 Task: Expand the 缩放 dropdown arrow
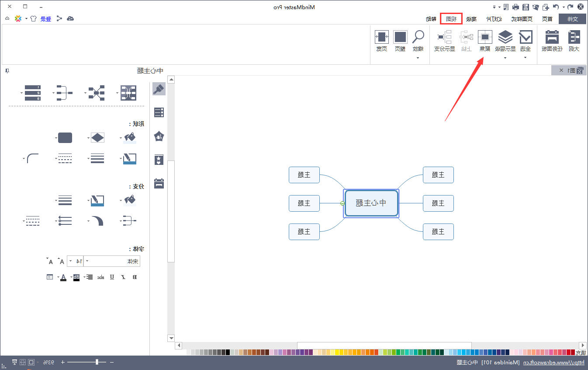point(418,57)
